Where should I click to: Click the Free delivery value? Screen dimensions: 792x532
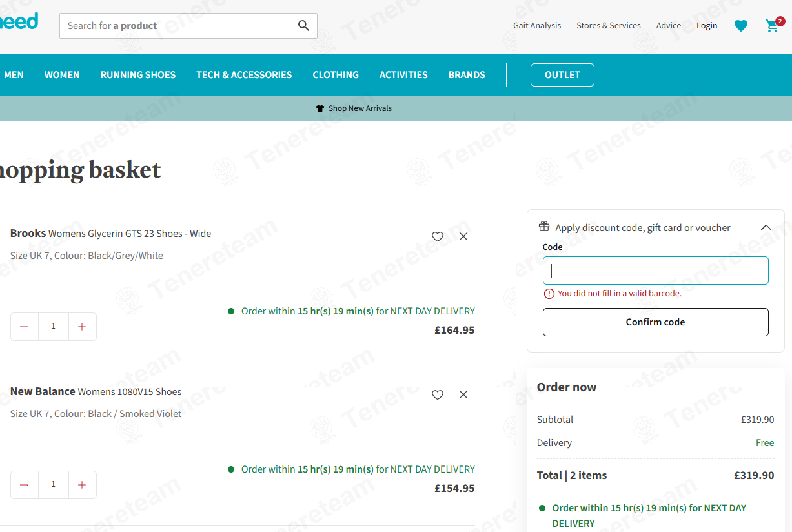[x=765, y=443]
